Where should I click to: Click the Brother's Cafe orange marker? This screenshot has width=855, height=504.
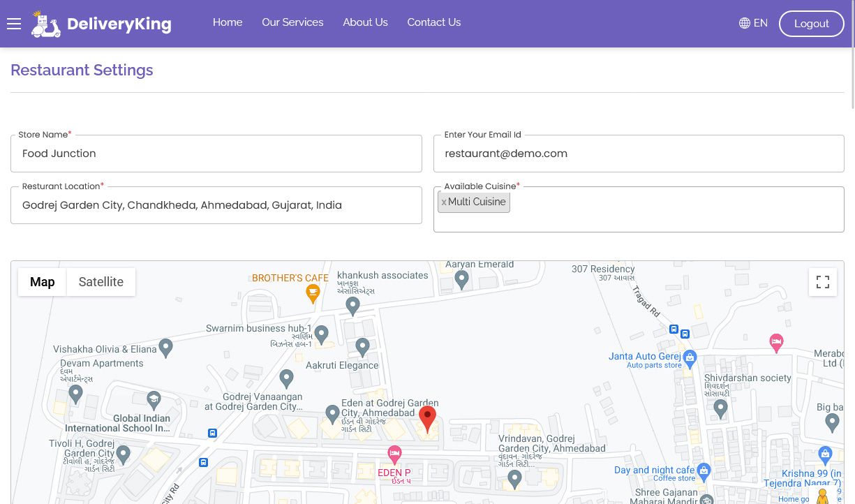coord(313,293)
